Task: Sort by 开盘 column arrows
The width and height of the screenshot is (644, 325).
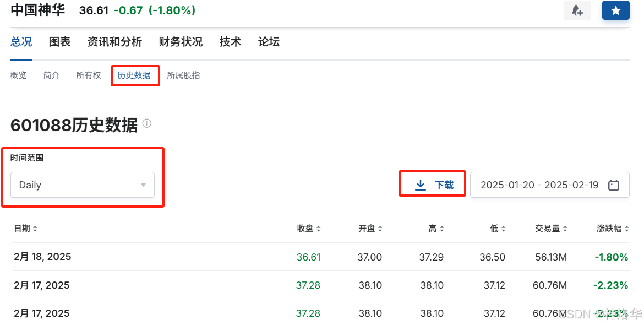Action: coord(380,229)
